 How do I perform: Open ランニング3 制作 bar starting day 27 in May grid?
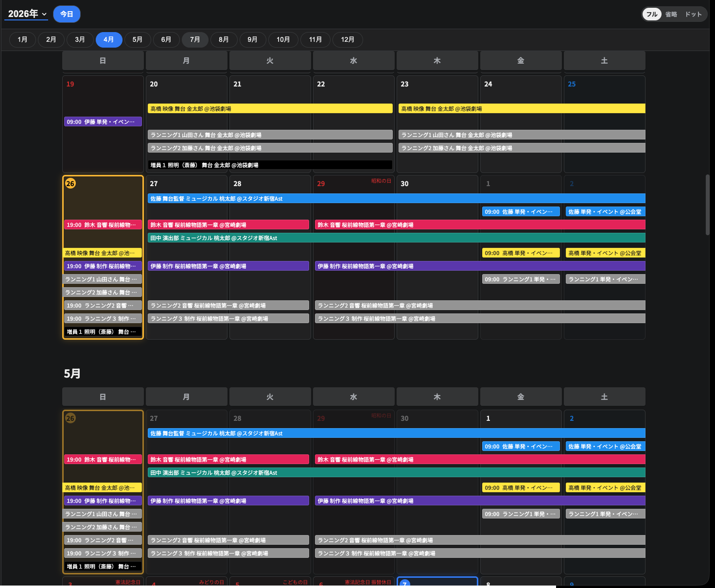[228, 553]
